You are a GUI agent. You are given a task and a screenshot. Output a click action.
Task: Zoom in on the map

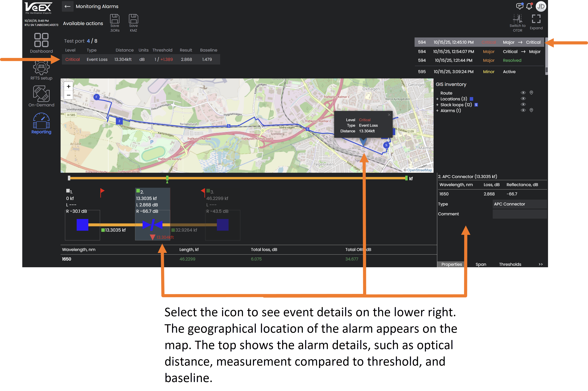68,86
